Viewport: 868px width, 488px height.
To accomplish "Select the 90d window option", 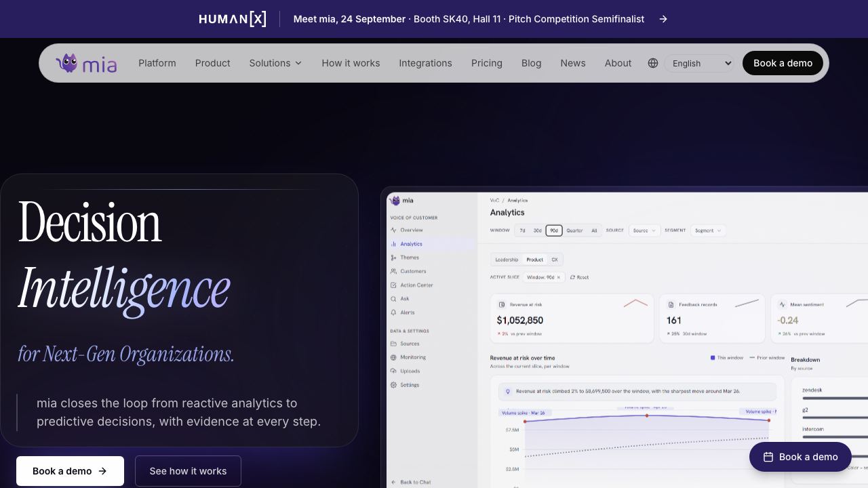I will [554, 230].
